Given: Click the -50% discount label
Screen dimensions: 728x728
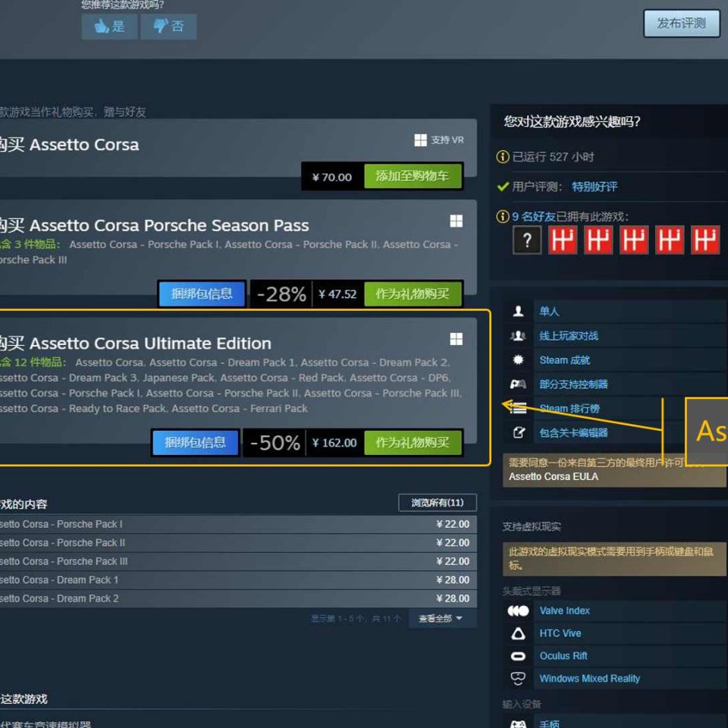Looking at the screenshot, I should [x=275, y=442].
